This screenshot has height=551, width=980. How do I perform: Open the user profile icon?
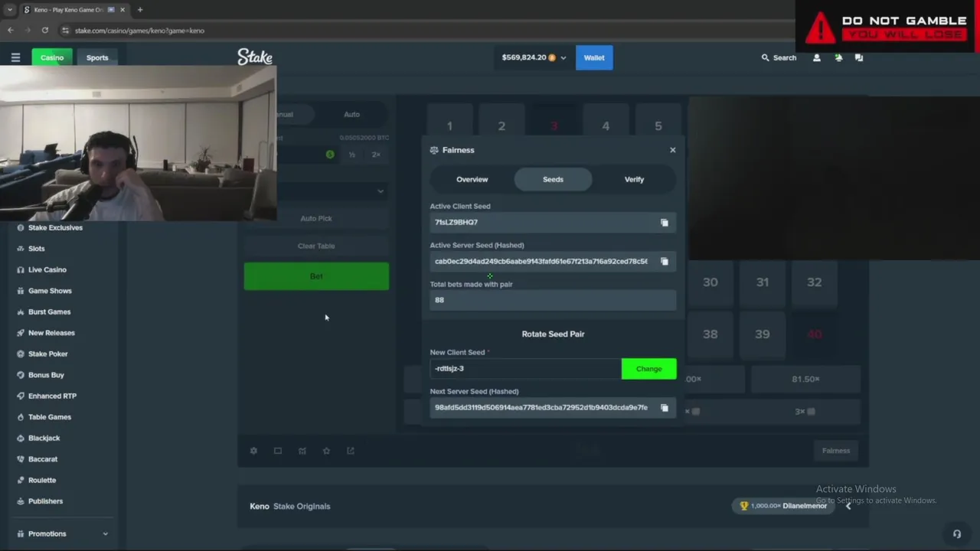(817, 57)
